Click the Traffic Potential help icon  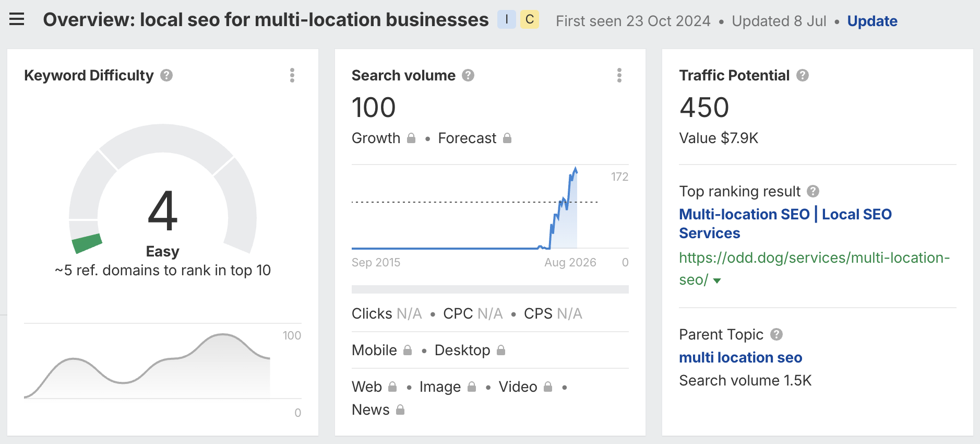pos(803,75)
